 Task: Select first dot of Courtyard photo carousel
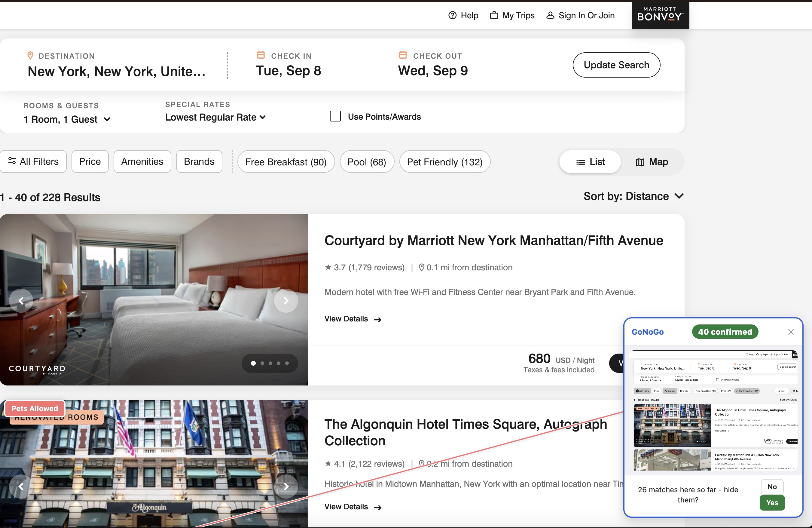point(253,363)
